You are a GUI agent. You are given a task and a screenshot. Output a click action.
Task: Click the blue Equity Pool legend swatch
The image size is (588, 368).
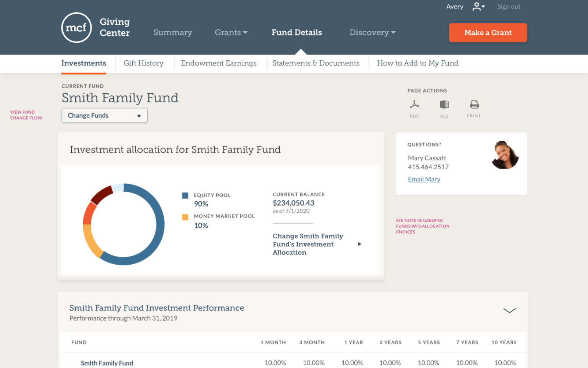coord(185,195)
